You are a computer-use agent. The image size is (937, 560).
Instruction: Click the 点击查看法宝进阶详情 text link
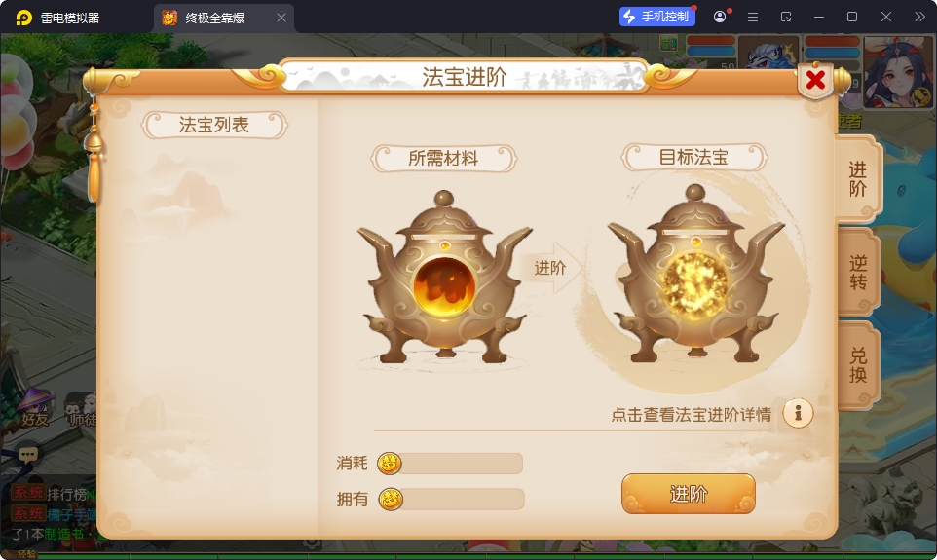click(x=691, y=414)
